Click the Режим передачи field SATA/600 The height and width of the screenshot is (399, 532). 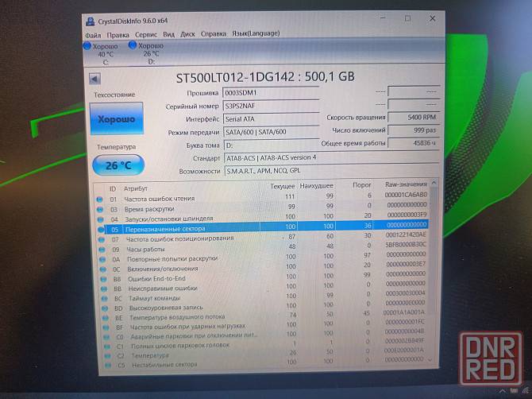[x=271, y=132]
